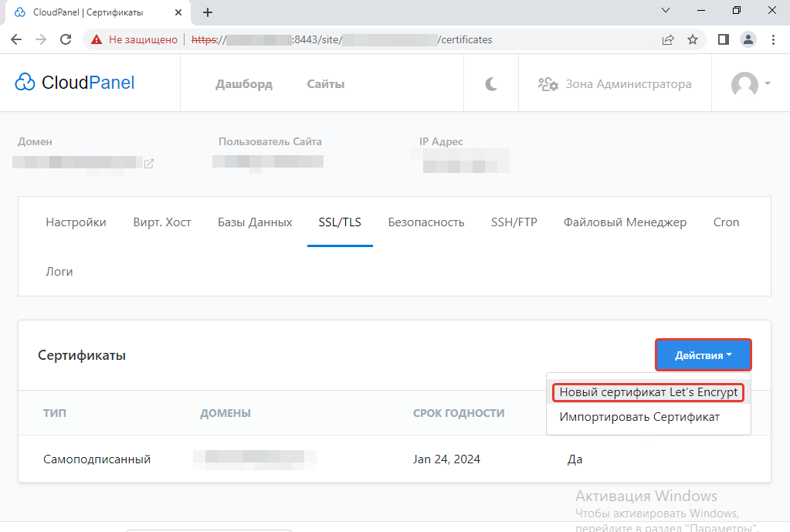Viewport: 790px width, 532px height.
Task: Choose Импортировать Сертификат option
Action: pyautogui.click(x=639, y=417)
